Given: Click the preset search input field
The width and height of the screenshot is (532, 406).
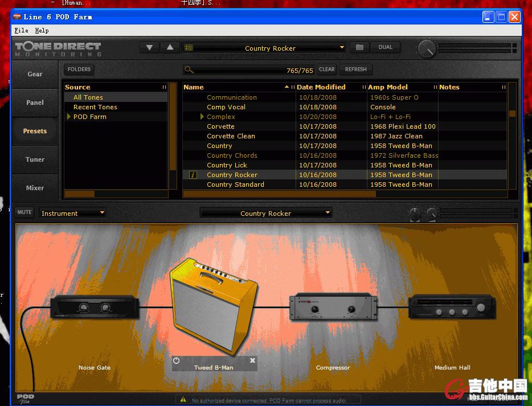Looking at the screenshot, I should (x=249, y=70).
